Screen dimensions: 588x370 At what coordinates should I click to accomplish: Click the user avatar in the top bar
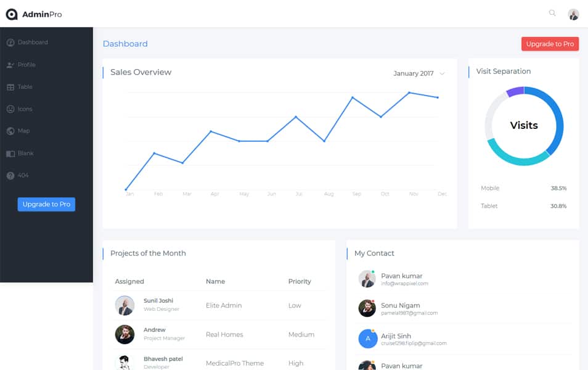[x=573, y=14]
